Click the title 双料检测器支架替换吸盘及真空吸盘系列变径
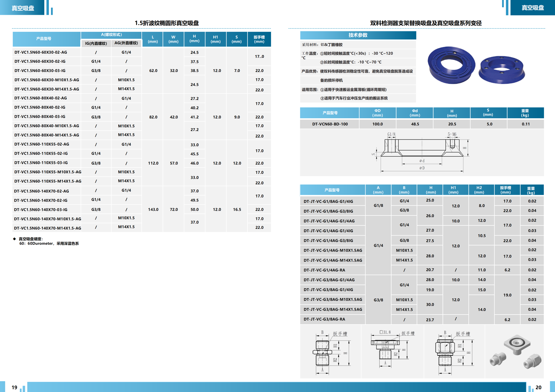The width and height of the screenshot is (555, 392). point(426,23)
